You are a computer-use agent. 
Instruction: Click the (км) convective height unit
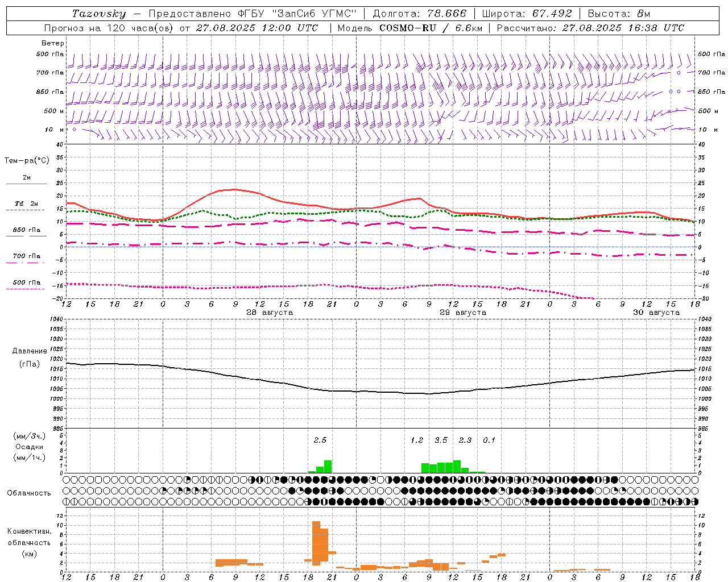pyautogui.click(x=29, y=554)
